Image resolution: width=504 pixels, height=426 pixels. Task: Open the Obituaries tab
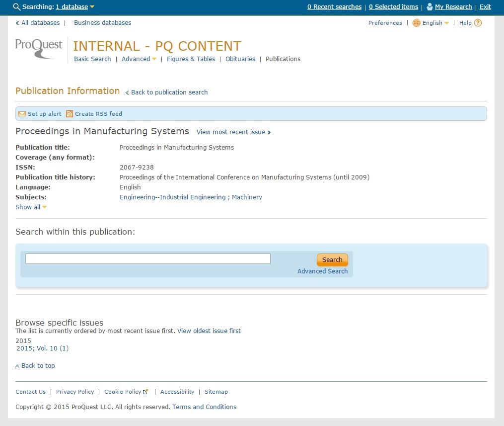(x=240, y=59)
